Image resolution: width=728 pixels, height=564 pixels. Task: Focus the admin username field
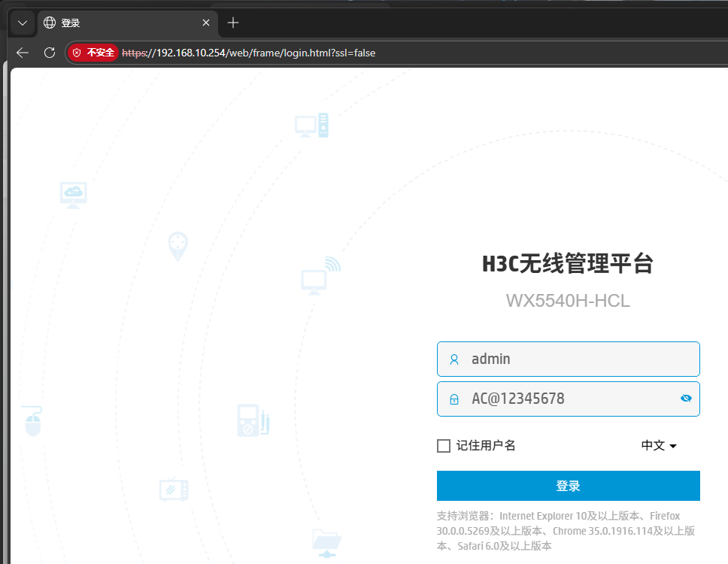pyautogui.click(x=569, y=359)
